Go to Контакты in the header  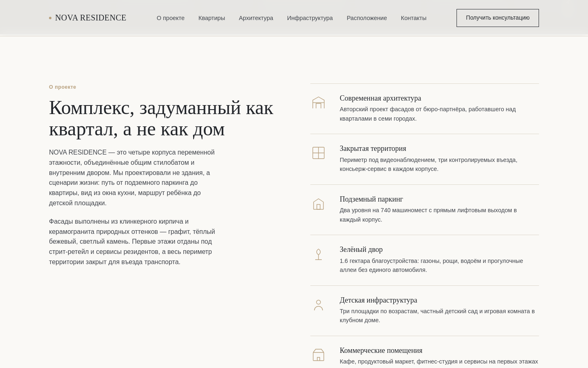[x=414, y=18]
